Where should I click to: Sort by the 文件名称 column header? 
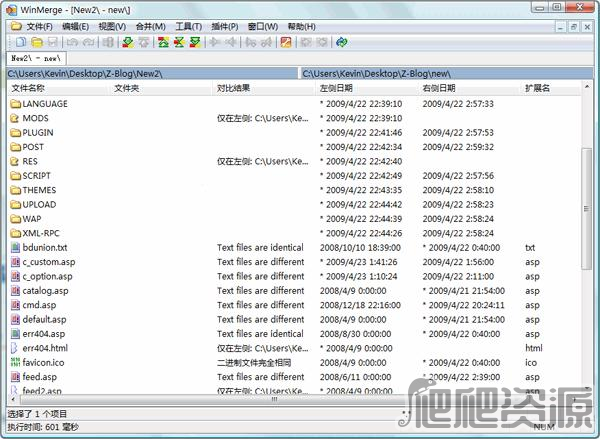59,88
